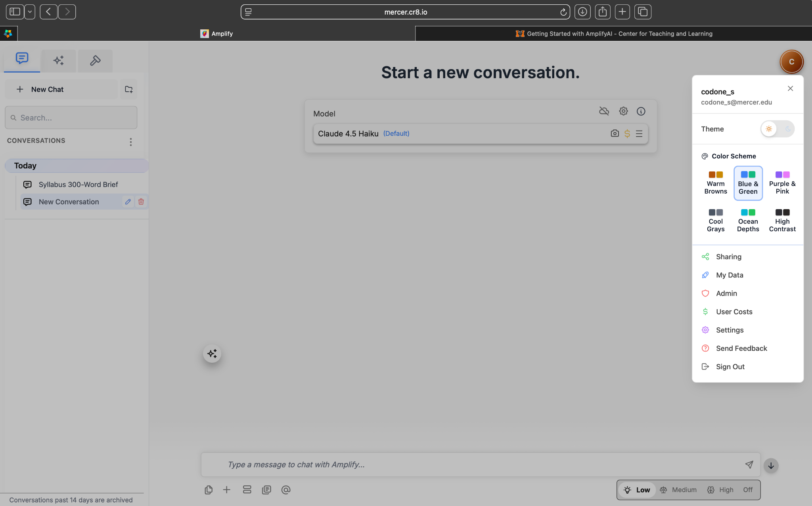Switch to Getting Started with AmplifyAI tab
Screen dimensions: 812x506
click(614, 34)
